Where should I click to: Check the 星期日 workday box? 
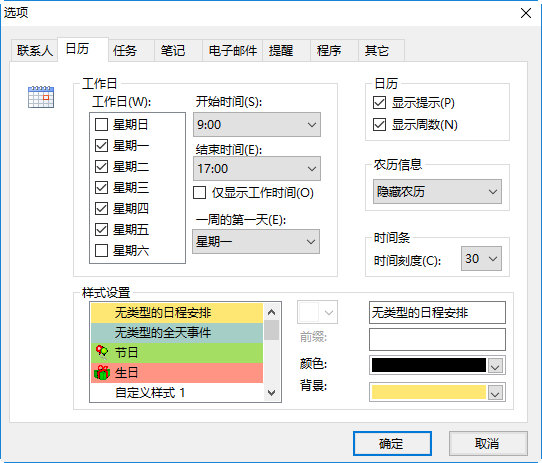pos(101,124)
